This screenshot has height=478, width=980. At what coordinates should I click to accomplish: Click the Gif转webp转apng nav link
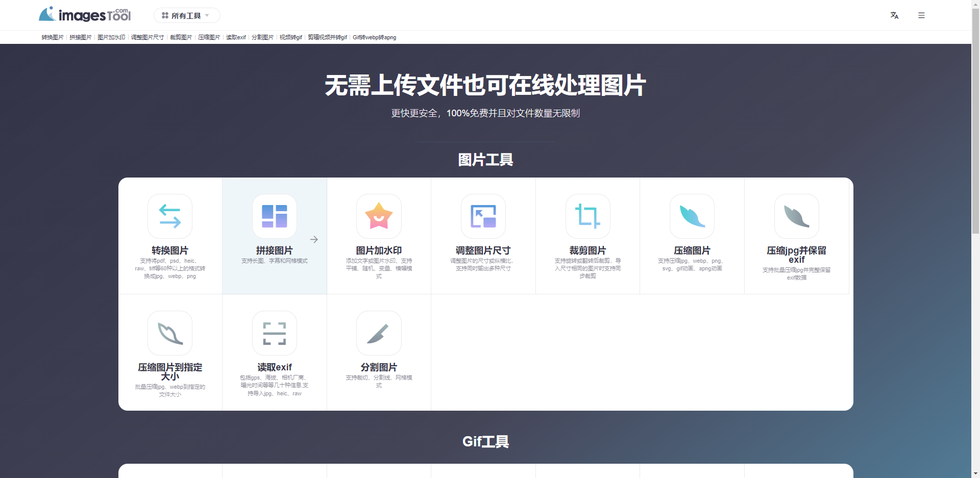[x=374, y=37]
